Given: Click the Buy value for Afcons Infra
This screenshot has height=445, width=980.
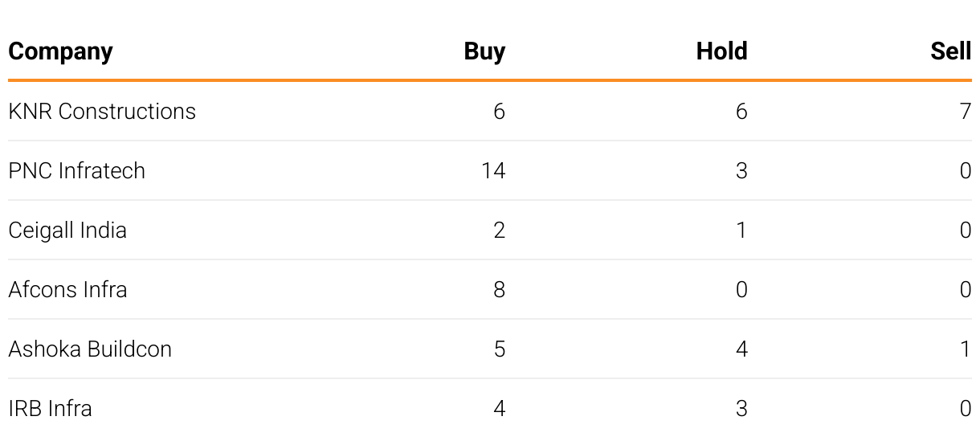Looking at the screenshot, I should click(499, 289).
